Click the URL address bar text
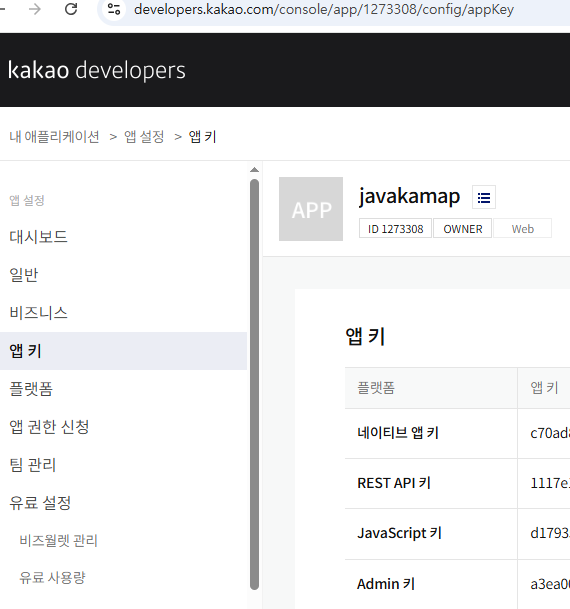The width and height of the screenshot is (570, 609). point(324,9)
